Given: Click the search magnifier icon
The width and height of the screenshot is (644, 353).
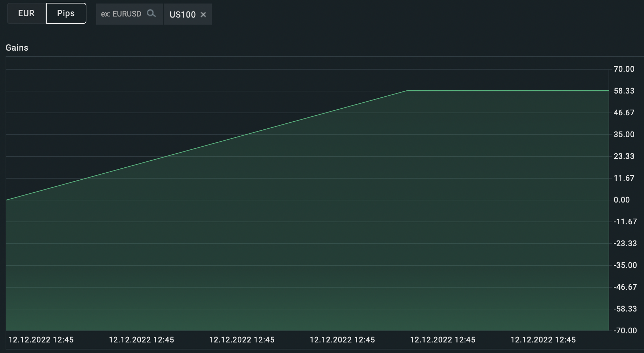Looking at the screenshot, I should [x=151, y=14].
